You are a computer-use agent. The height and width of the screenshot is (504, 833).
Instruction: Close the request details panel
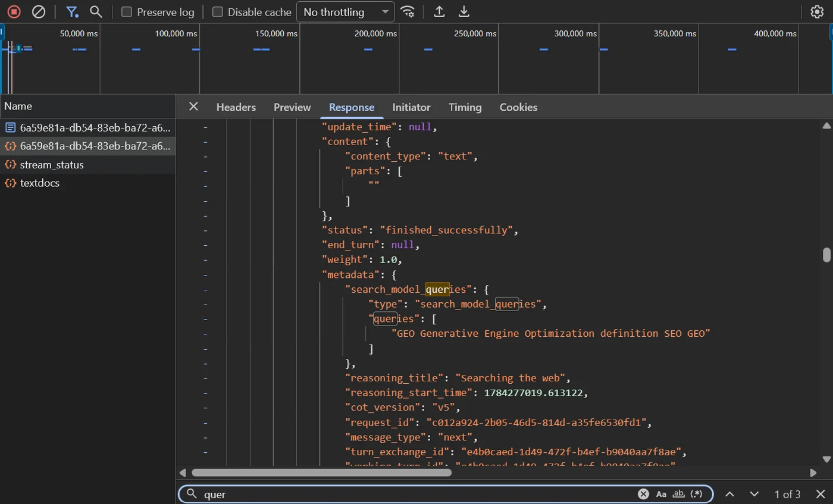[193, 107]
